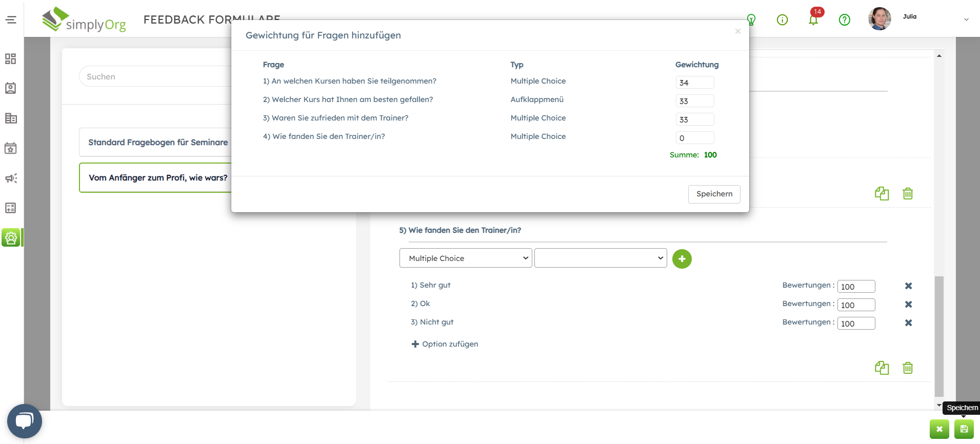Select 'Standard Fragebogen für Seminare' form

[x=158, y=143]
